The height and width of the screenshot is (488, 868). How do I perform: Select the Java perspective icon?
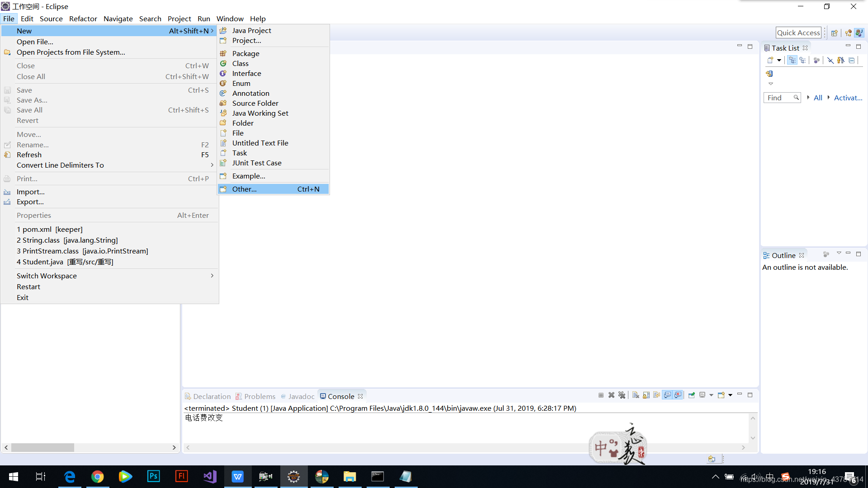pos(859,33)
